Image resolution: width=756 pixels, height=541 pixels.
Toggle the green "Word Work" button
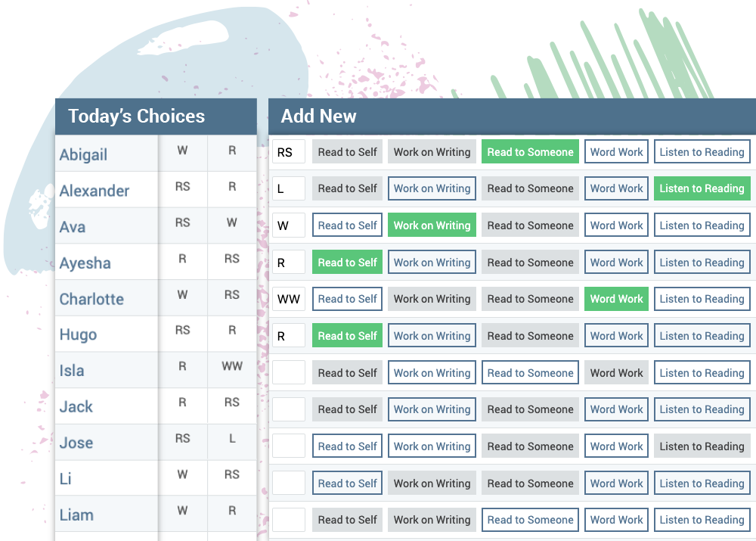(616, 299)
